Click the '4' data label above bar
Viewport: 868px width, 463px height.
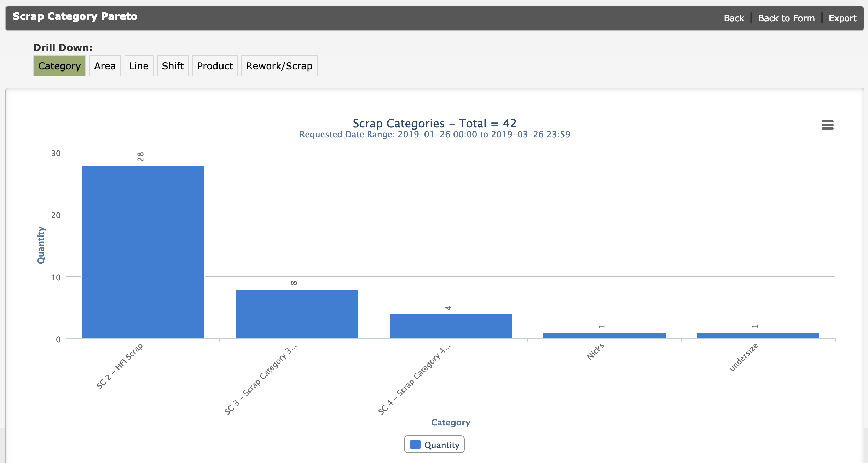click(x=448, y=308)
